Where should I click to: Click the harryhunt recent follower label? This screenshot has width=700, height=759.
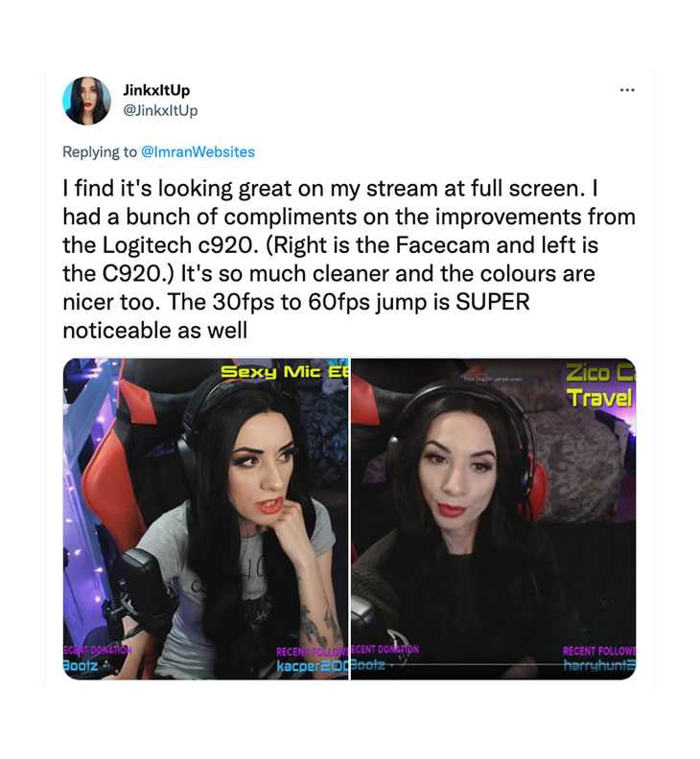[x=599, y=666]
